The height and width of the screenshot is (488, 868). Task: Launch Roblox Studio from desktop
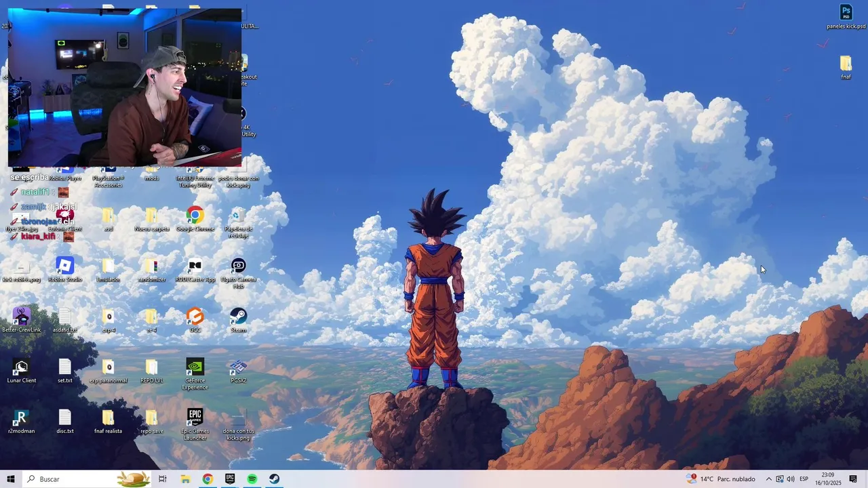pos(65,270)
